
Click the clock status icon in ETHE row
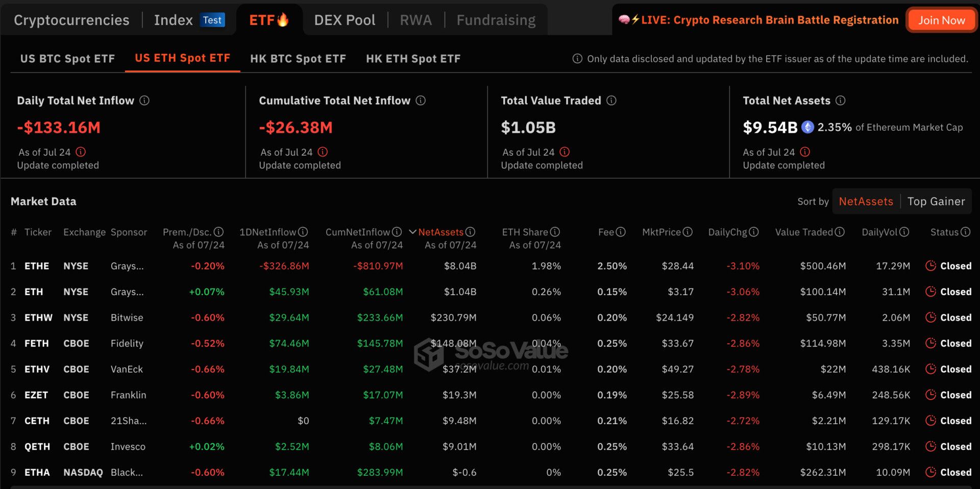point(930,266)
